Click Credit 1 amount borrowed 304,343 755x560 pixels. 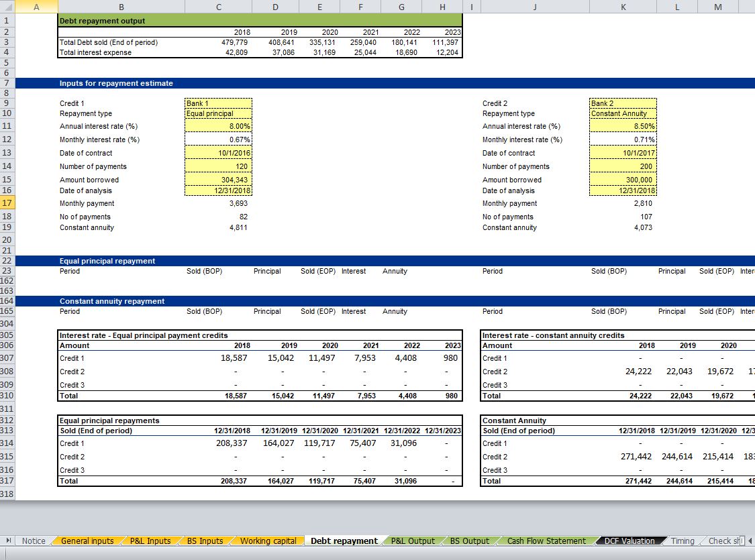[x=218, y=180]
